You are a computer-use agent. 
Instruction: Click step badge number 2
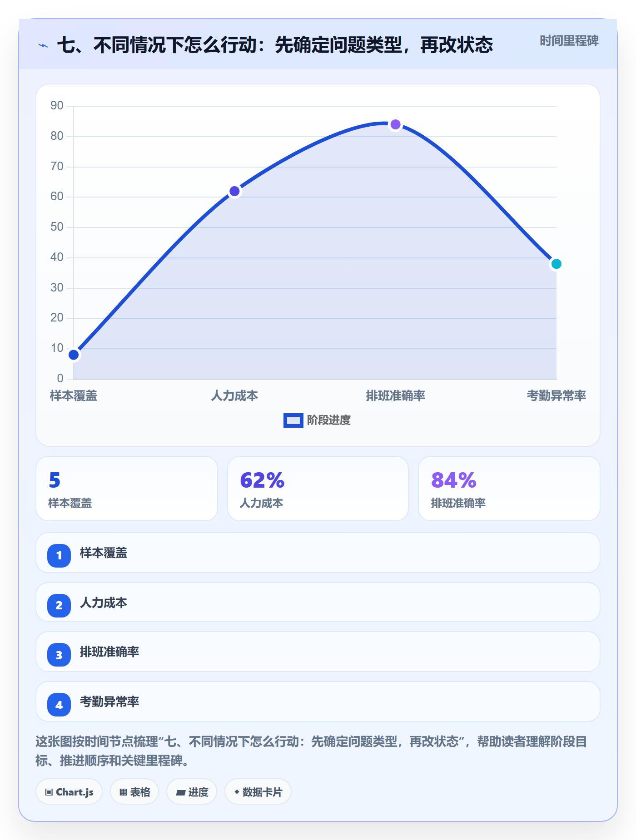59,605
